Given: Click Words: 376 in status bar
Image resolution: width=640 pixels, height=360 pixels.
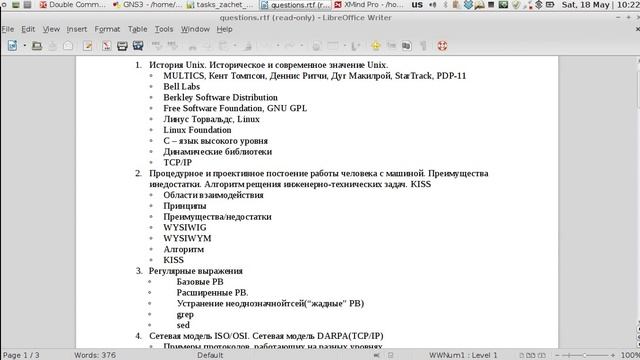Looking at the screenshot, I should pos(95,355).
